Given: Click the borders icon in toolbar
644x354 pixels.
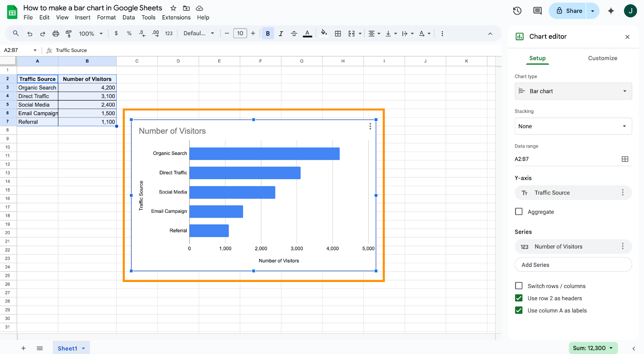Looking at the screenshot, I should (x=338, y=34).
